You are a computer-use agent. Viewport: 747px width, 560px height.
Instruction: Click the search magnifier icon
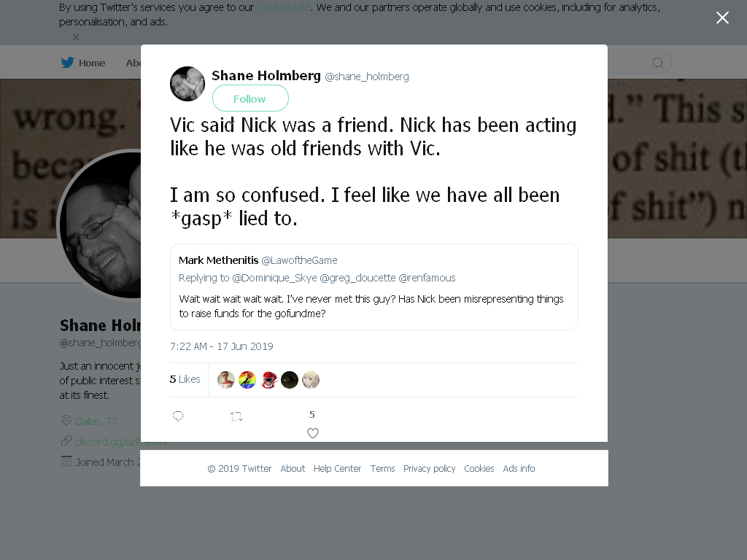[657, 63]
